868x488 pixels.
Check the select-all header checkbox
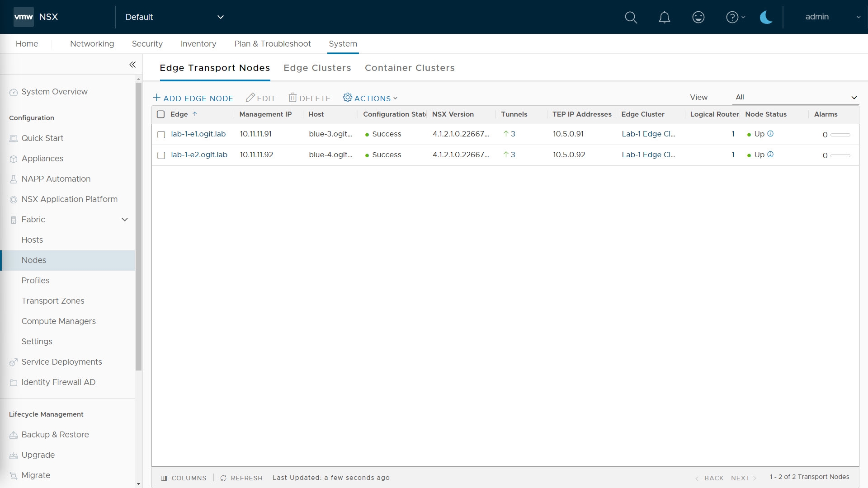[x=160, y=114]
